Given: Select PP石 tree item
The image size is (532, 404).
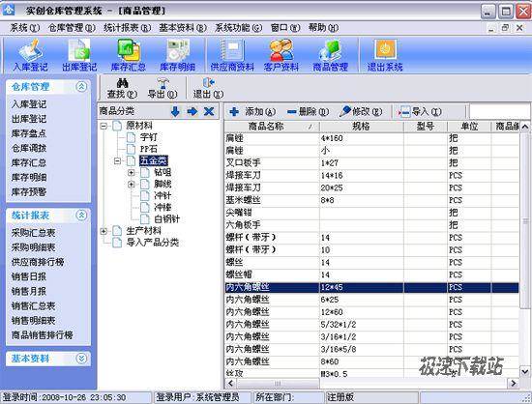Looking at the screenshot, I should pos(149,149).
